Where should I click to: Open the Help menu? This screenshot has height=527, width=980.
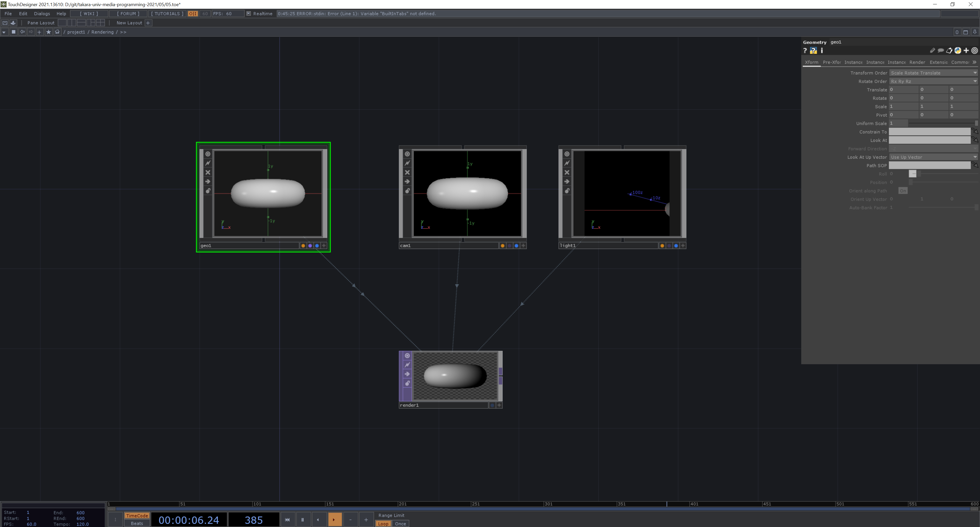click(61, 14)
